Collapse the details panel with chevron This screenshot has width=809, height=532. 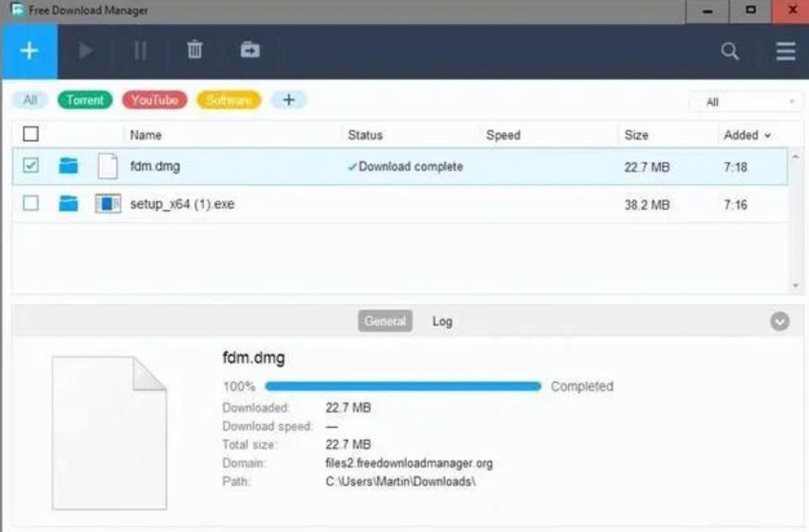point(780,321)
